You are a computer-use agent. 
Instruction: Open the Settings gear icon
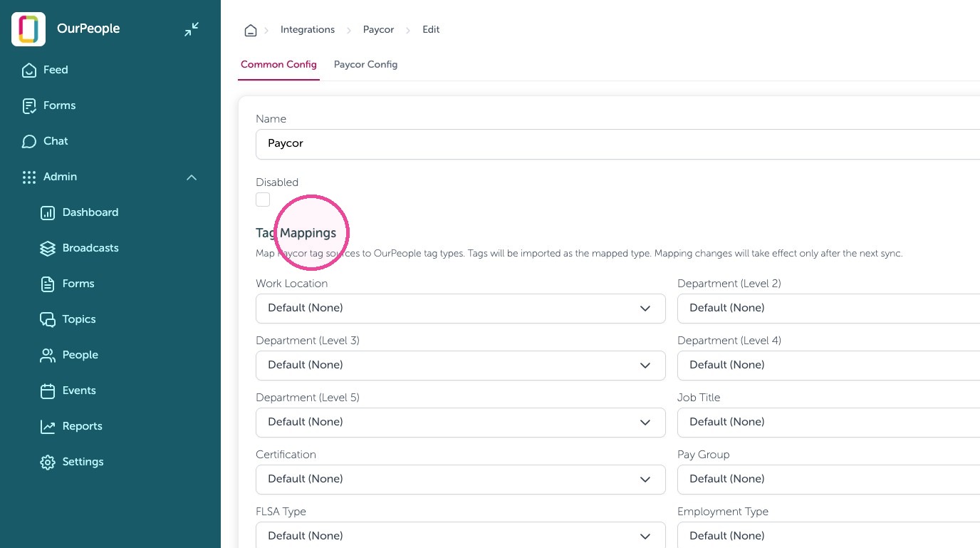pos(48,462)
